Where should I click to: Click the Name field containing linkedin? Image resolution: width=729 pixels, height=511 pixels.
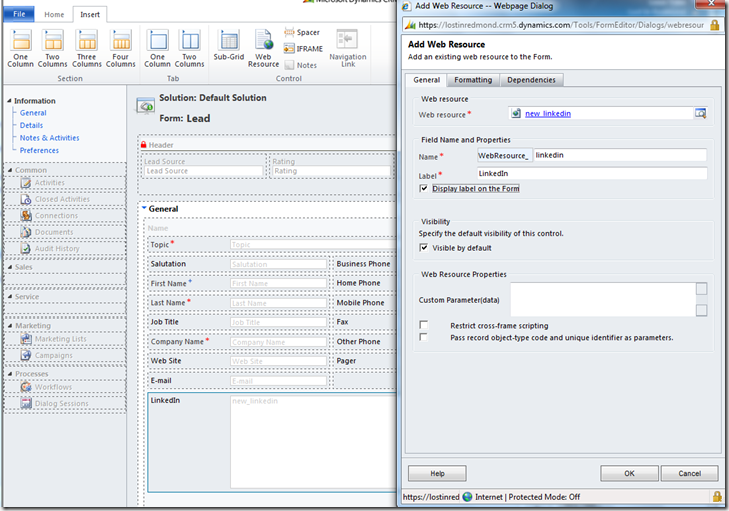coord(620,155)
